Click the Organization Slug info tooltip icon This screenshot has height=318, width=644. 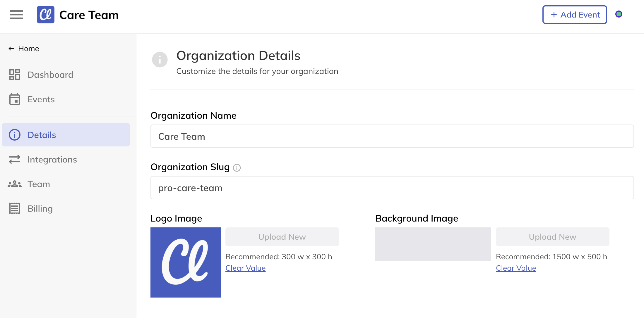tap(237, 167)
